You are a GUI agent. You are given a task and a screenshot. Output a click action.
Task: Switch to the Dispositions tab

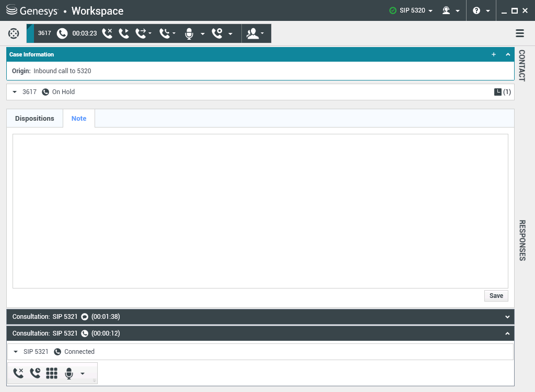tap(34, 119)
